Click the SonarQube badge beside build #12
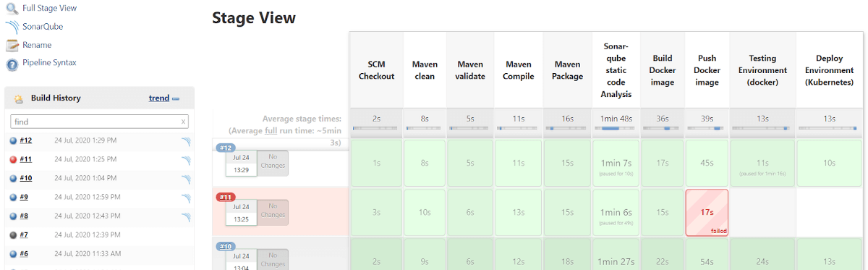The width and height of the screenshot is (868, 270). click(x=186, y=141)
